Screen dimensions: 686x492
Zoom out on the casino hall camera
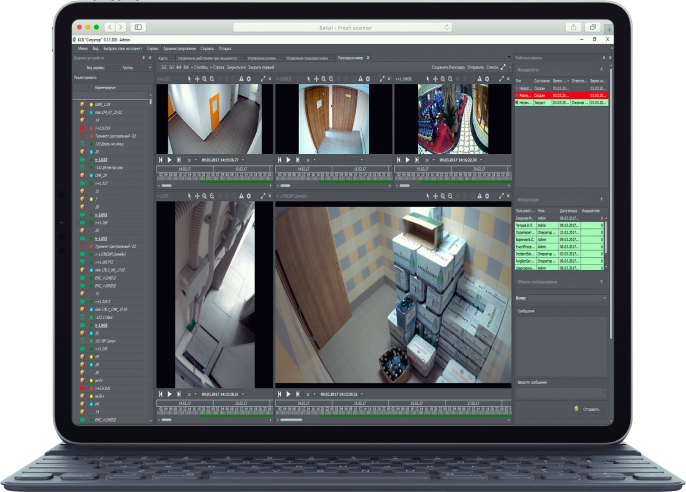[x=450, y=79]
